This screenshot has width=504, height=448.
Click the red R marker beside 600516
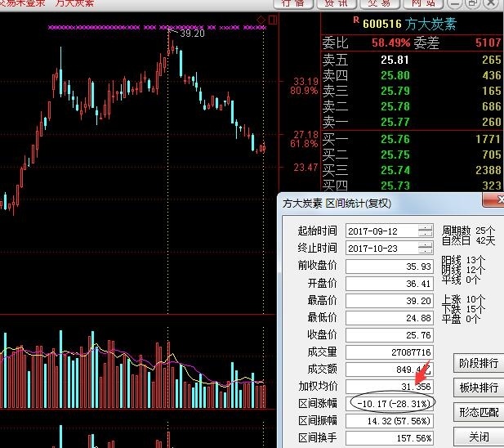(356, 20)
